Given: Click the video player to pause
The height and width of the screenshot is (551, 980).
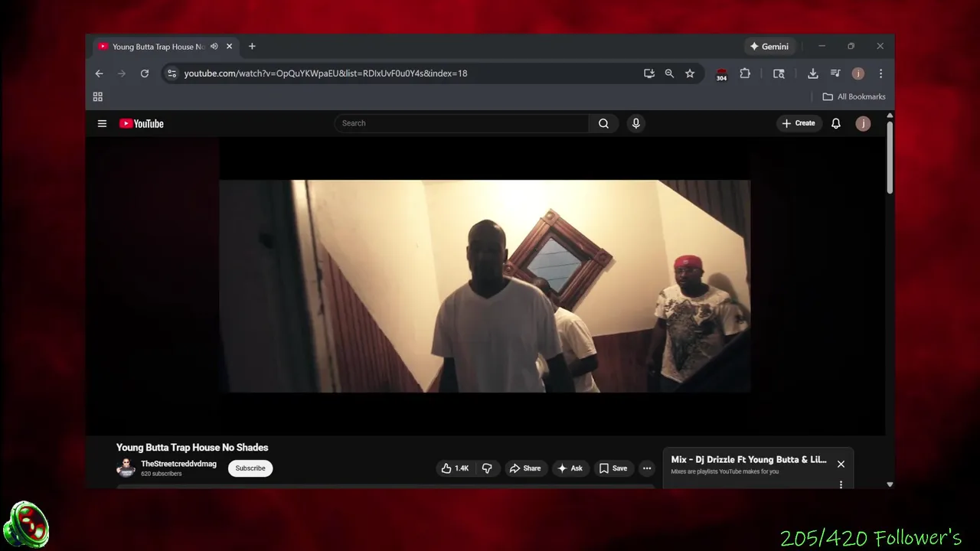Looking at the screenshot, I should point(485,286).
